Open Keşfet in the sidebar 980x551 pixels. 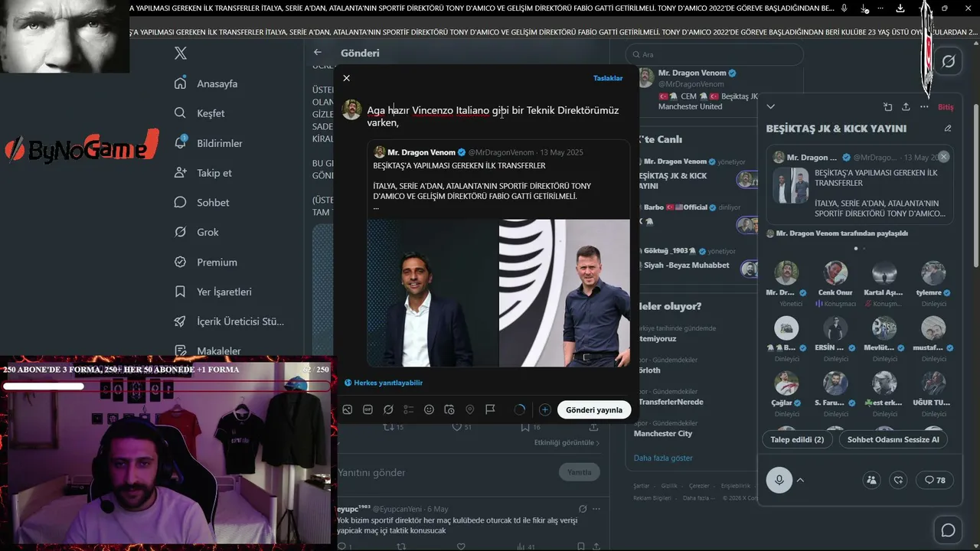[200, 113]
